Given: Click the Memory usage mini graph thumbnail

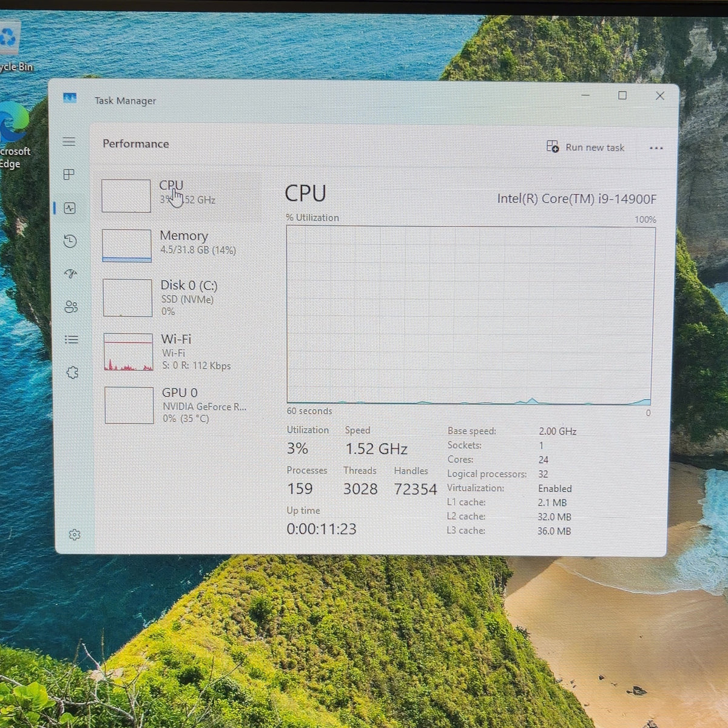Looking at the screenshot, I should click(x=127, y=246).
